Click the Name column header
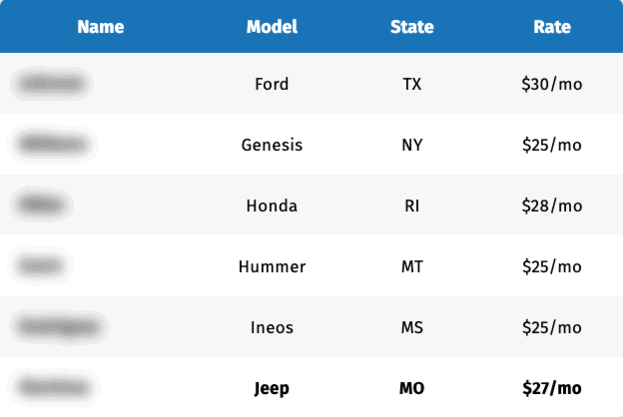623x417 pixels. [100, 27]
